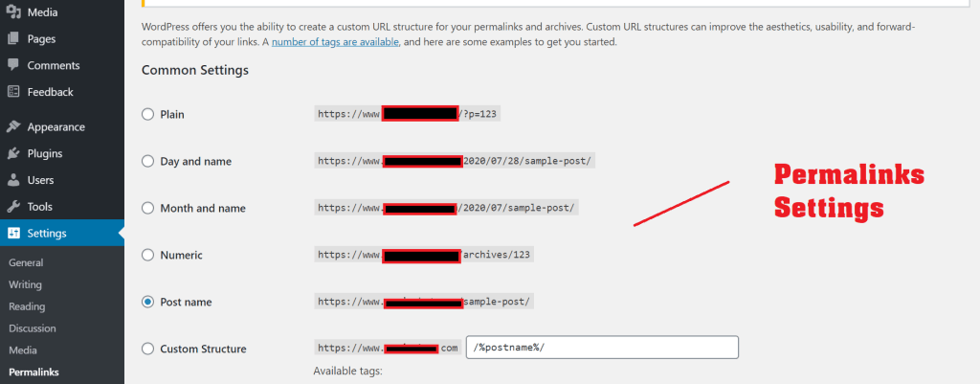Choose the Day and name radio option
980x384 pixels.
(x=147, y=161)
